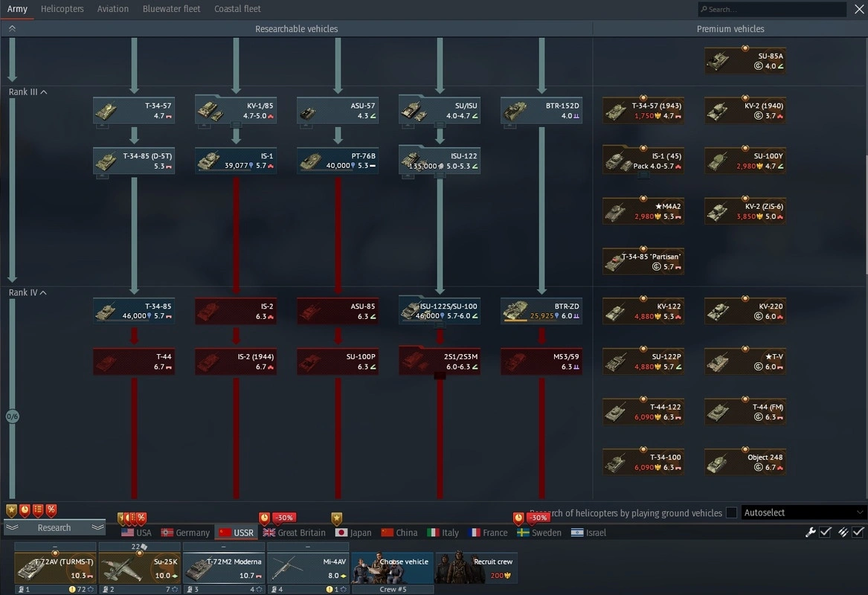
Task: Select the locked T-44 tank card
Action: [134, 361]
